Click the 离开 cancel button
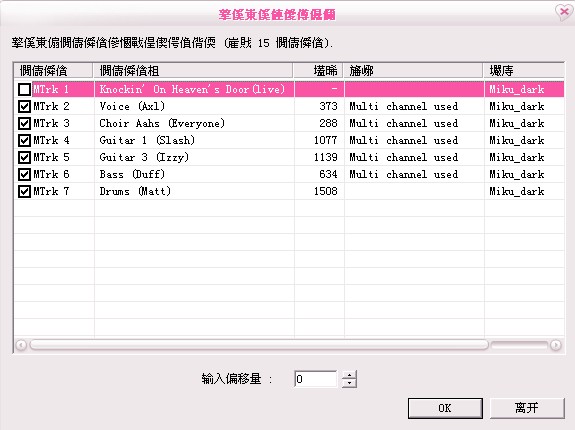The image size is (575, 430). [527, 408]
